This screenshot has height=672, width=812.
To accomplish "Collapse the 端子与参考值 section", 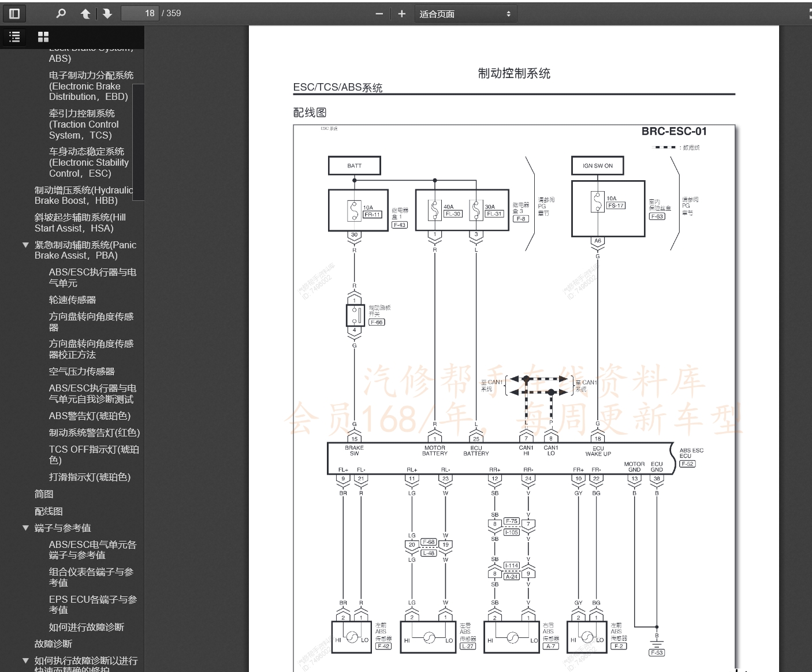I will (x=25, y=527).
